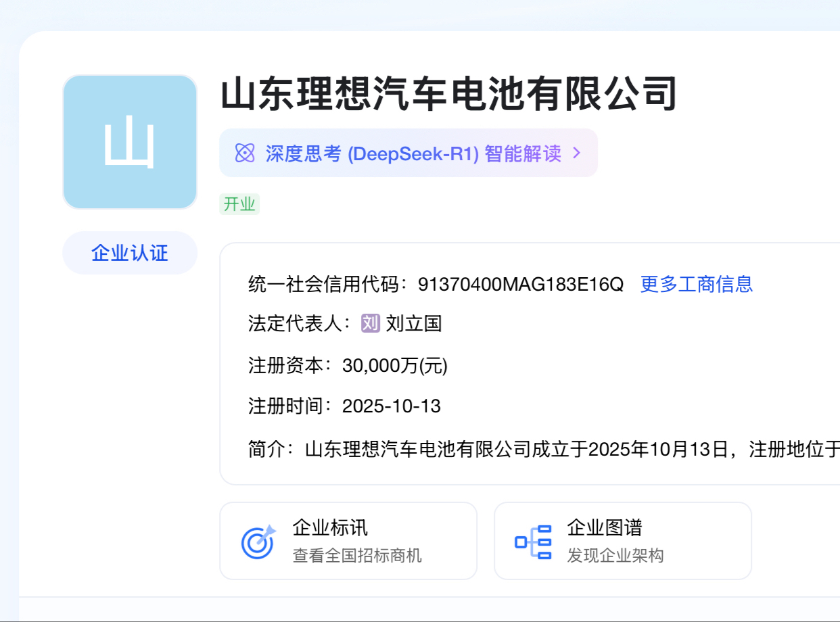Click the 企业图谱 hierarchy diagram icon
Viewport: 840px width, 622px height.
pyautogui.click(x=533, y=542)
